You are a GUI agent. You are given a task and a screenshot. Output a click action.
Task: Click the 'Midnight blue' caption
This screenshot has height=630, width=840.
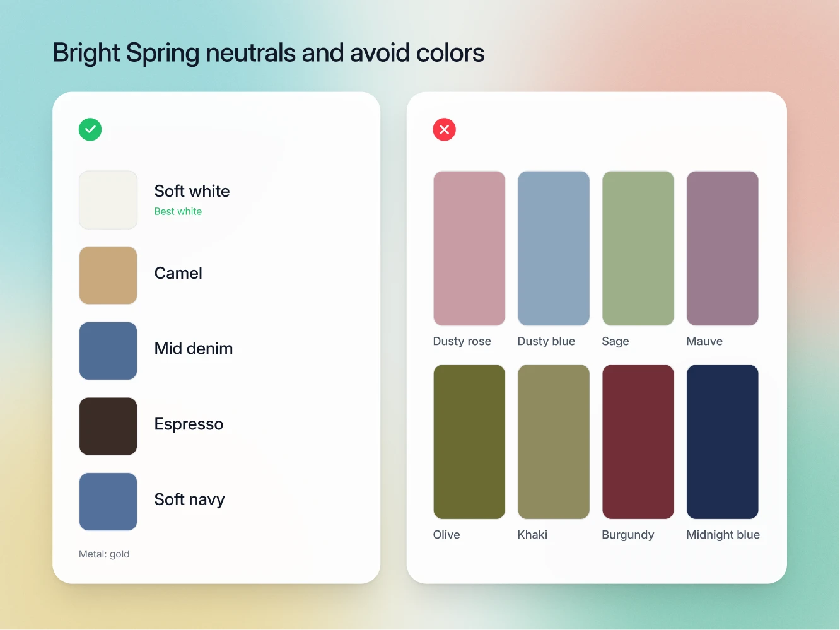click(x=723, y=535)
